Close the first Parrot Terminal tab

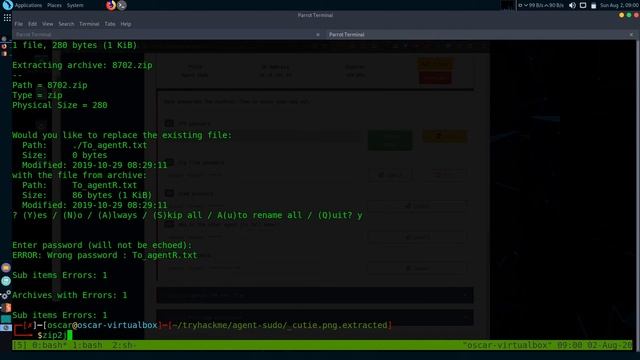(x=318, y=35)
